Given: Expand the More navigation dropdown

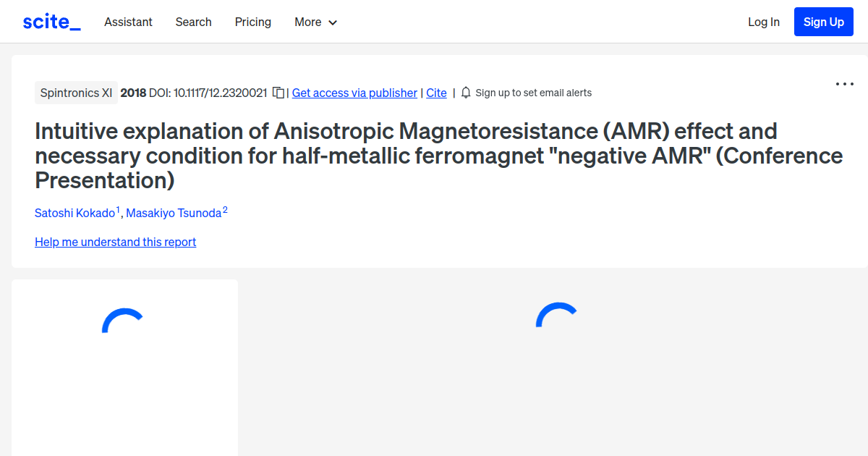Looking at the screenshot, I should click(x=315, y=22).
